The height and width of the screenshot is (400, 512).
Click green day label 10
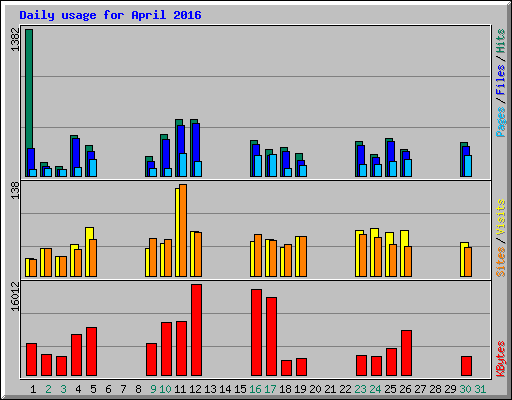(x=165, y=389)
